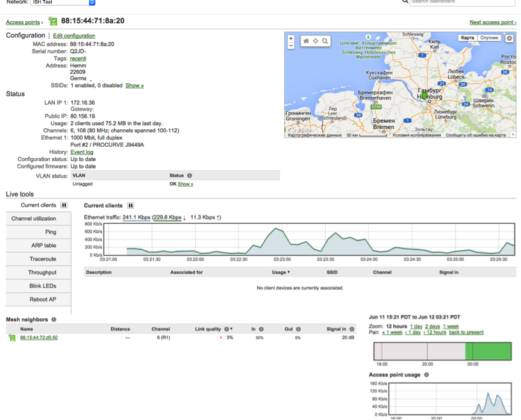Go back to Access points list

[23, 22]
